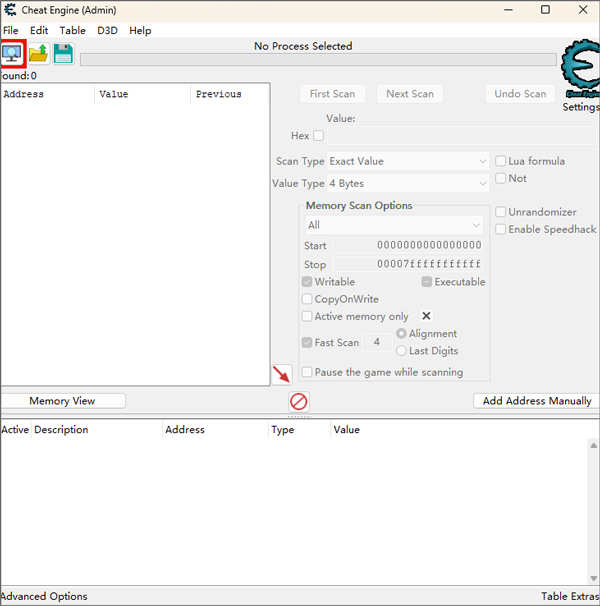The width and height of the screenshot is (600, 606).
Task: Open the Help menu
Action: (140, 31)
